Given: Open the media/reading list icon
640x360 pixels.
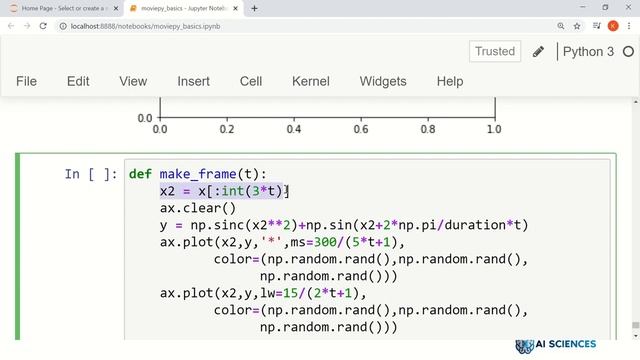Looking at the screenshot, I should 597,26.
